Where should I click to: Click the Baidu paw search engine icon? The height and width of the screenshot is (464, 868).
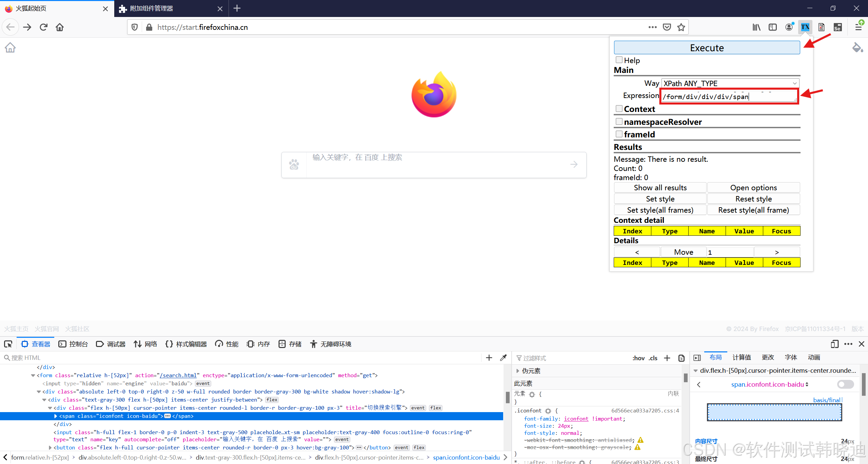coord(294,165)
